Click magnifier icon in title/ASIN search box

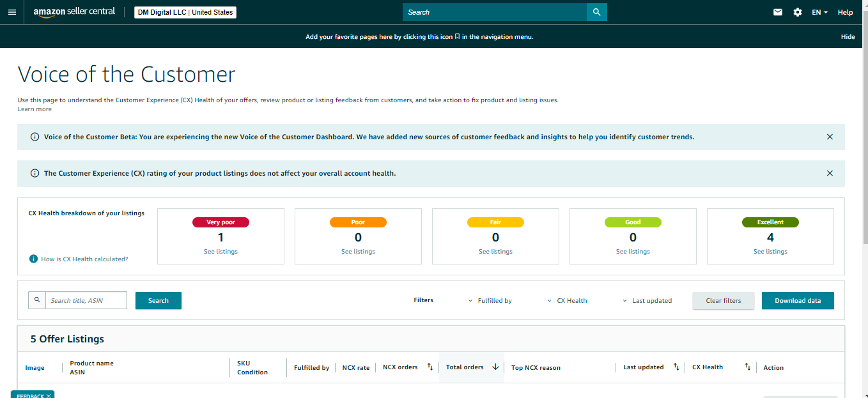[x=37, y=300]
